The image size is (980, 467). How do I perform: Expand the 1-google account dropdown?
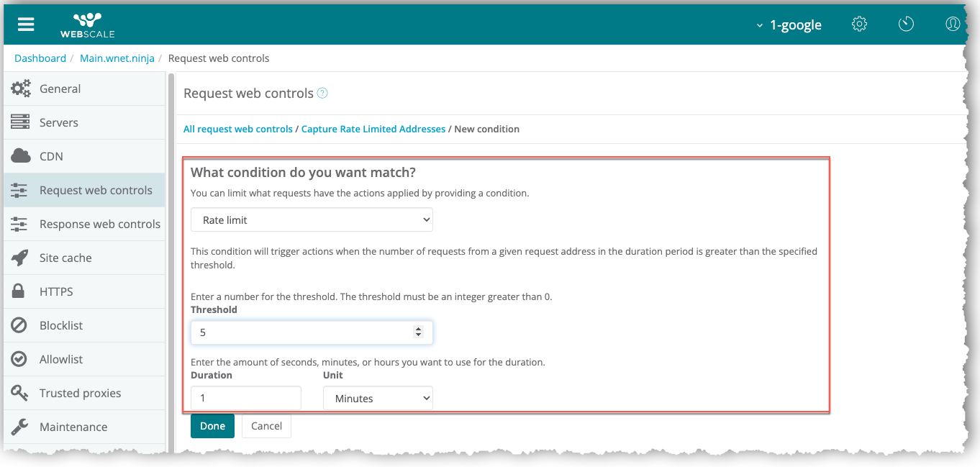(x=789, y=25)
